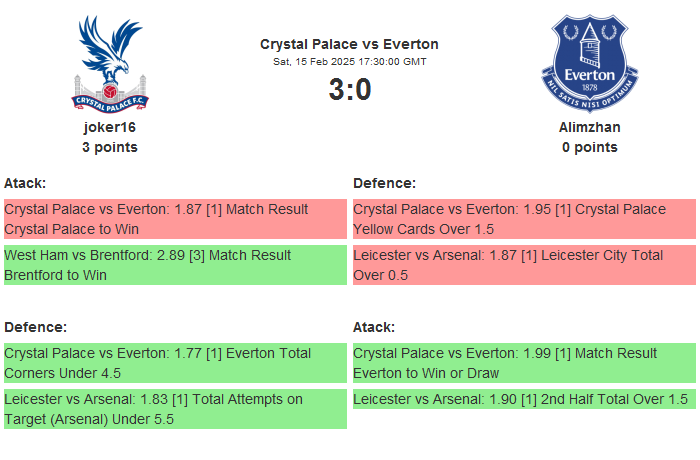The image size is (700, 460).
Task: Select the Brentford to Win bet row
Action: point(175,265)
